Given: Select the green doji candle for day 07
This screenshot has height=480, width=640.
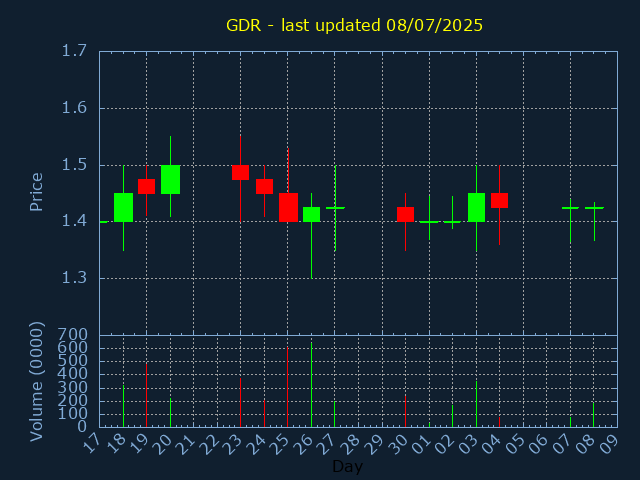Looking at the screenshot, I should click(x=570, y=208).
